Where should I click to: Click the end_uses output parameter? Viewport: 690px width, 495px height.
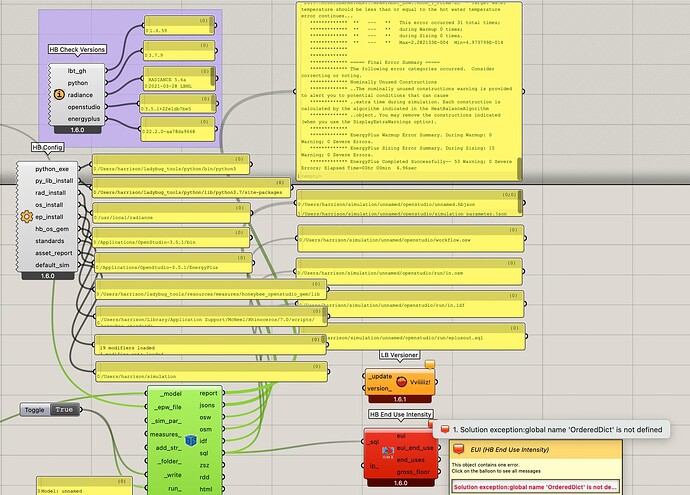411,460
